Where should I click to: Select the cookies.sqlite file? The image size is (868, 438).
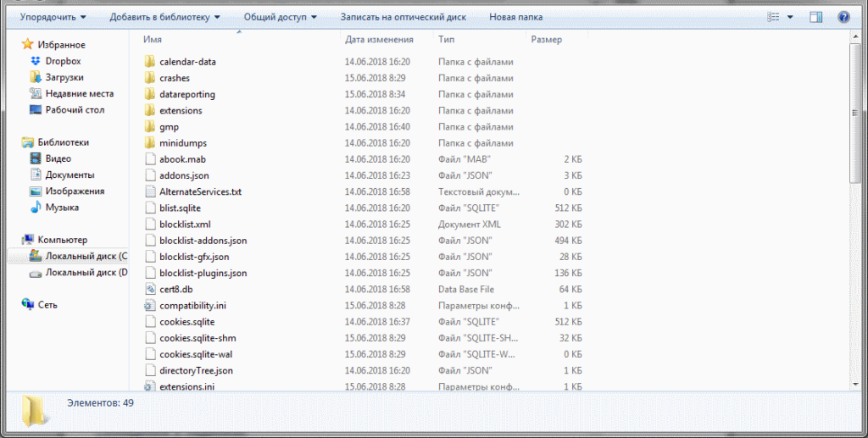pyautogui.click(x=186, y=322)
